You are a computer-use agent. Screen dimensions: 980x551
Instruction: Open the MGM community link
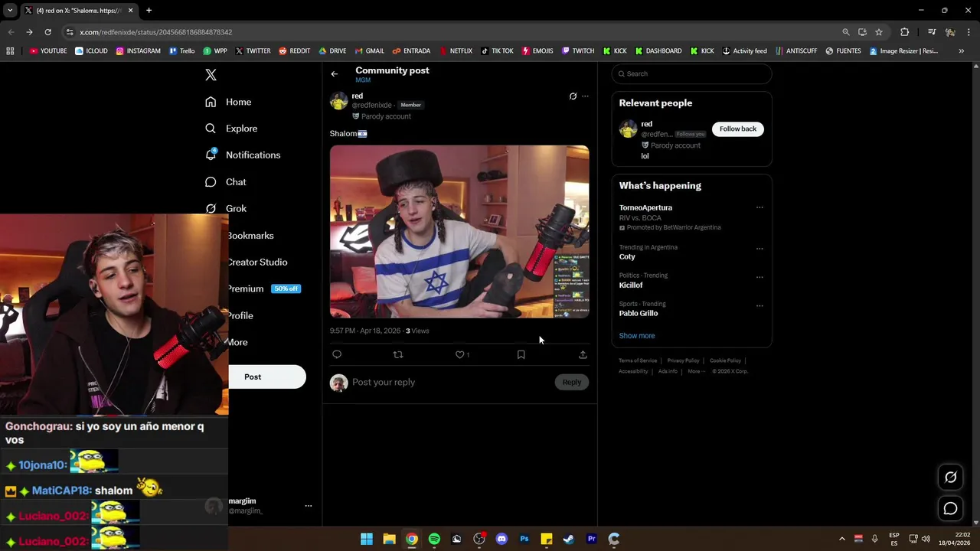click(363, 80)
